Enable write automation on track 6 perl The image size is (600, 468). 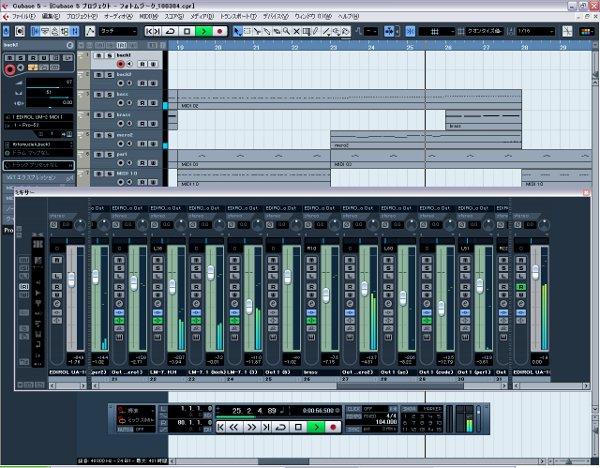(x=153, y=163)
